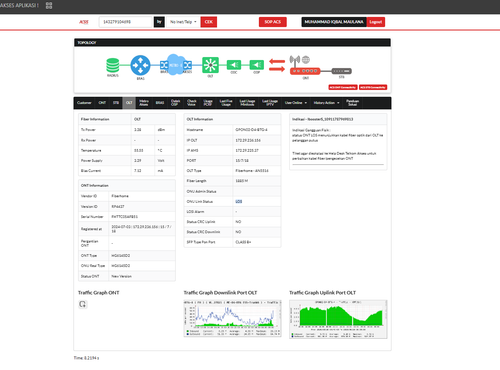Open the Metro Akses tab
The width and height of the screenshot is (500, 370).
click(x=144, y=103)
